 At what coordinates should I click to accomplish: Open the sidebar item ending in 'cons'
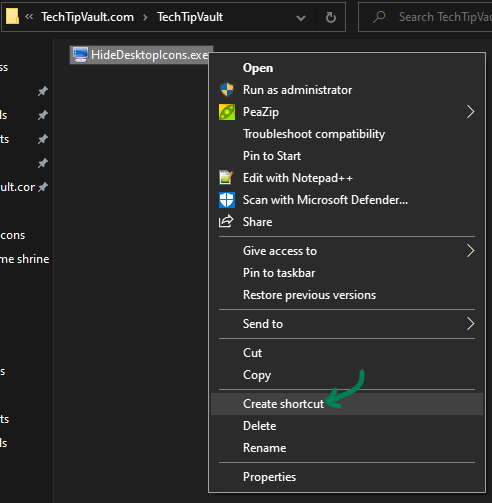tap(13, 235)
